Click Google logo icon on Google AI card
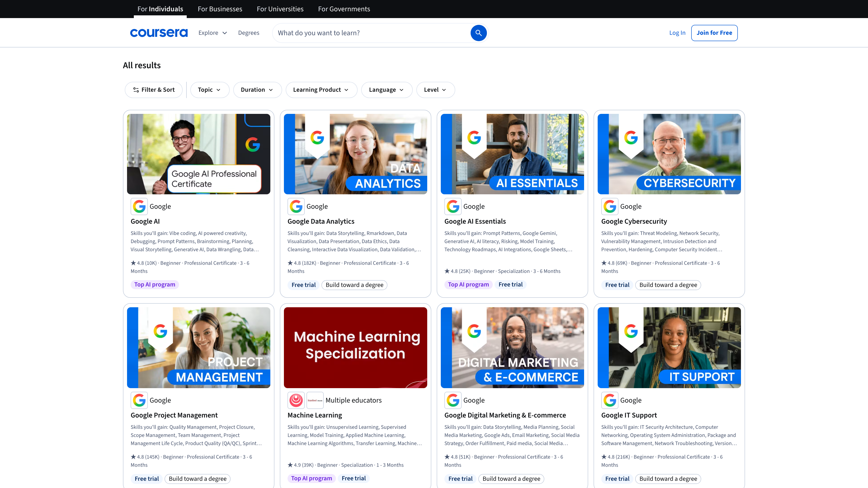Screen dimensions: 868x488 click(x=139, y=206)
